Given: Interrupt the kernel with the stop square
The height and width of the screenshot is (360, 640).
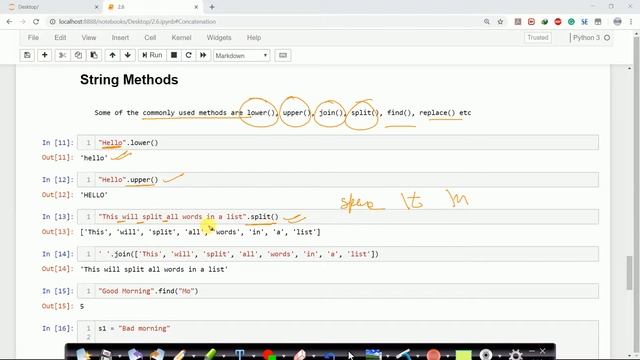Looking at the screenshot, I should coord(174,55).
